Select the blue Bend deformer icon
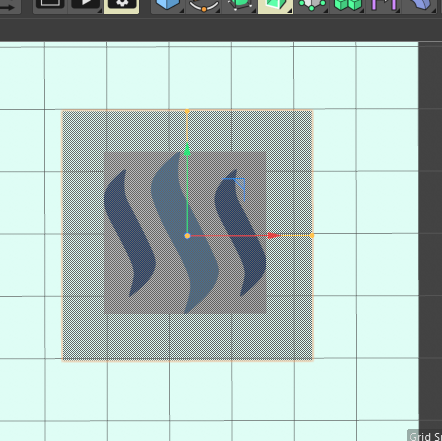This screenshot has height=441, width=442. point(419,5)
